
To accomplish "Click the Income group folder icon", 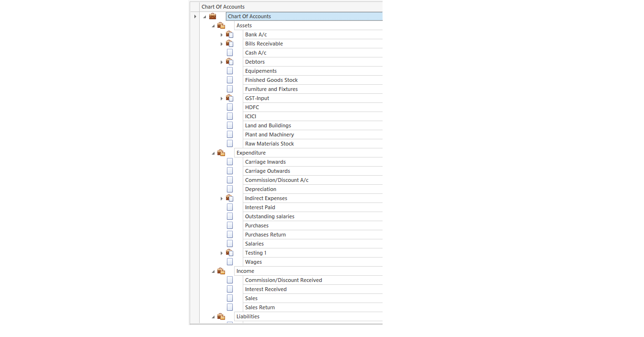I will pos(221,271).
